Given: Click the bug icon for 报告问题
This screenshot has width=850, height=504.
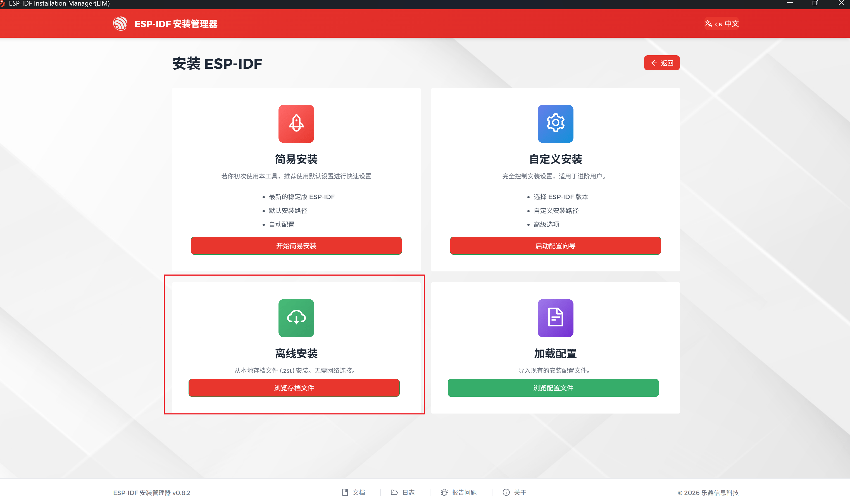Looking at the screenshot, I should click(x=444, y=492).
